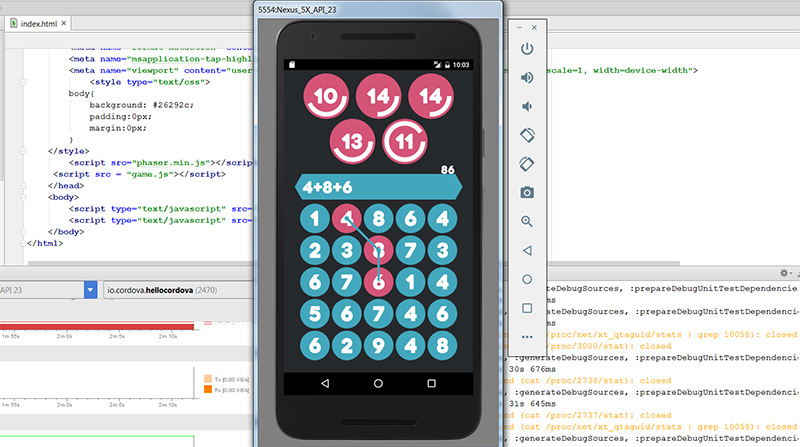The height and width of the screenshot is (447, 800).
Task: Click the Rx network legend swatch
Action: tap(208, 390)
